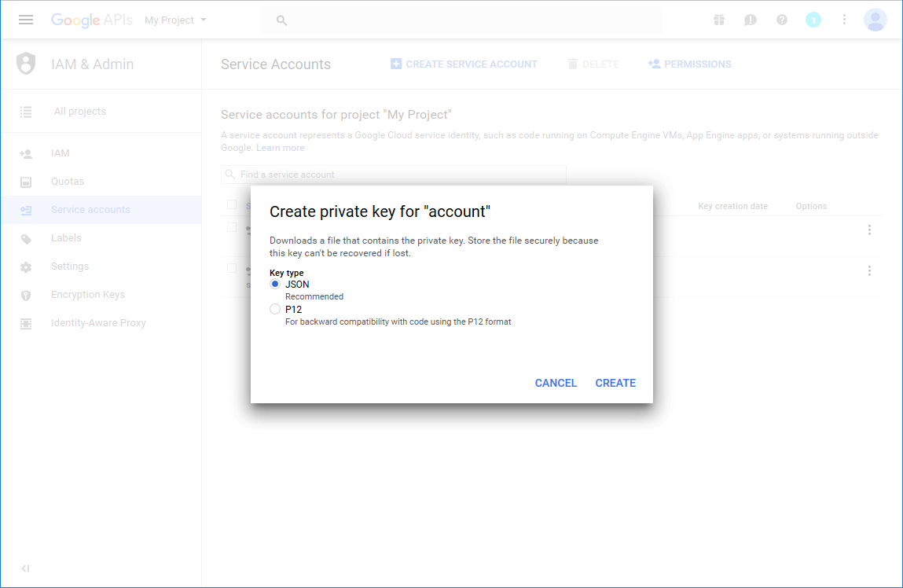Click the user account avatar
This screenshot has width=903, height=588.
point(875,20)
